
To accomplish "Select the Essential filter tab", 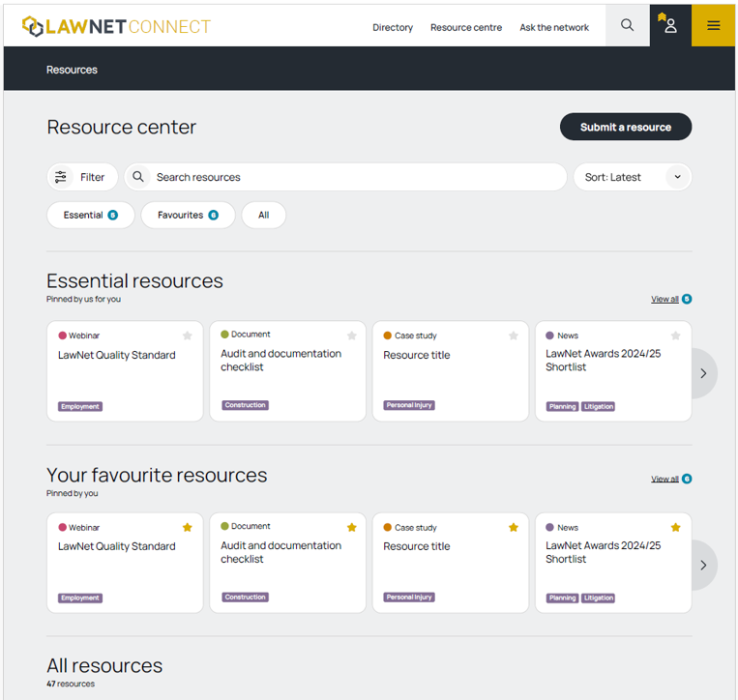I will [91, 215].
